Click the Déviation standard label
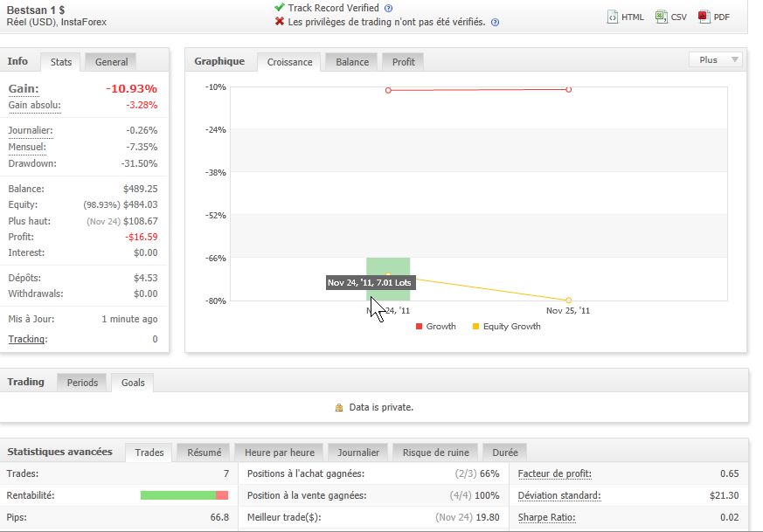 coord(559,495)
